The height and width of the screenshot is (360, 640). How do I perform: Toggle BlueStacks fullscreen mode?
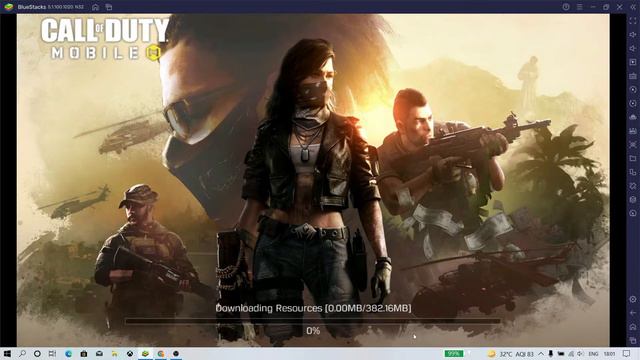tap(633, 21)
